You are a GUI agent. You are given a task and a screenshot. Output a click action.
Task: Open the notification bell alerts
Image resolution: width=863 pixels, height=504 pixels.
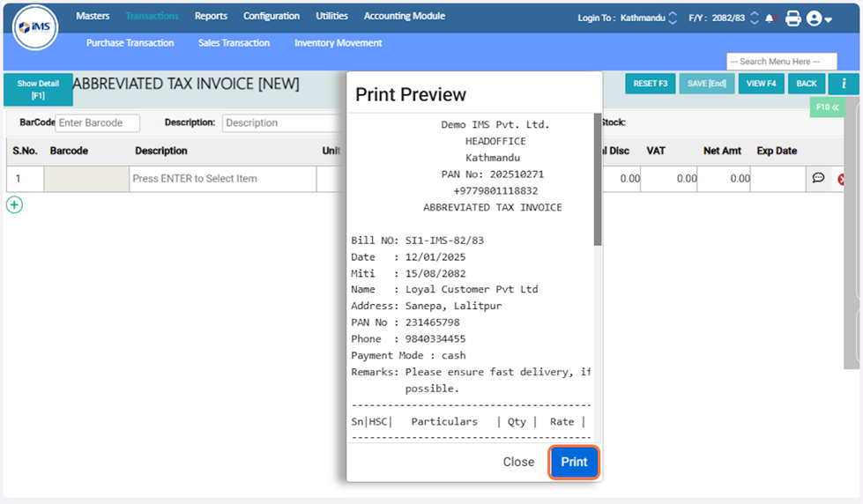pos(770,18)
